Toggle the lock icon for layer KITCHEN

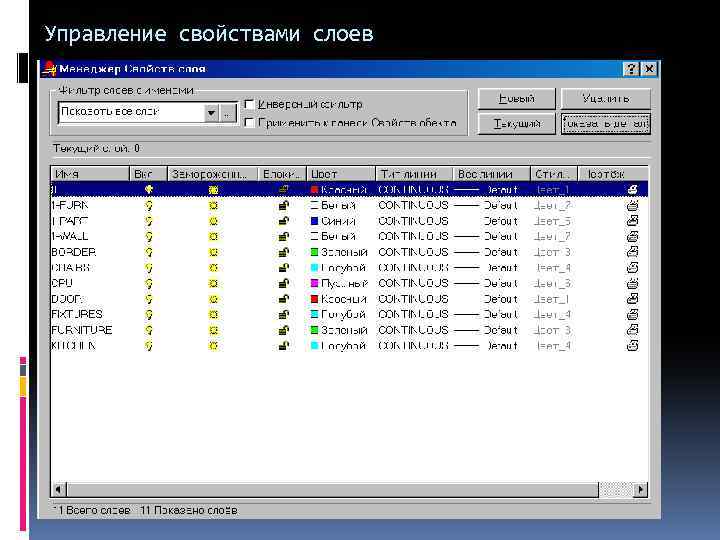tap(284, 345)
